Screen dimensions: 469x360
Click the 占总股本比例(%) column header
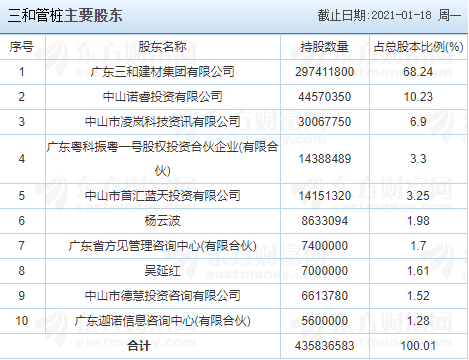tap(418, 47)
